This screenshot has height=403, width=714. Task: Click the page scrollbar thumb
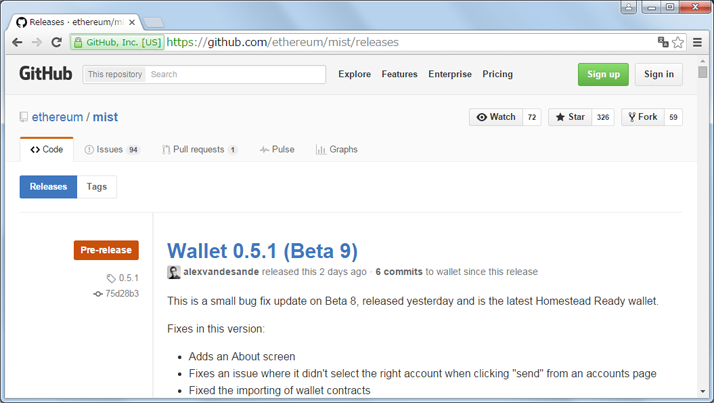pos(703,72)
